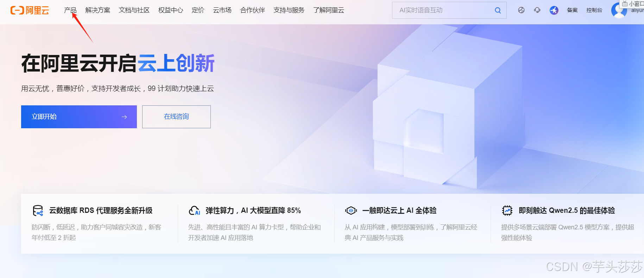The height and width of the screenshot is (278, 644).
Task: Open the 合作伙伴 menu
Action: point(253,10)
